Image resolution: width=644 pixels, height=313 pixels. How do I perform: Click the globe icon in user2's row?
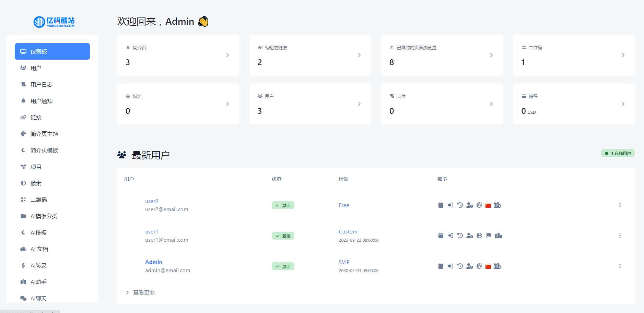[479, 205]
